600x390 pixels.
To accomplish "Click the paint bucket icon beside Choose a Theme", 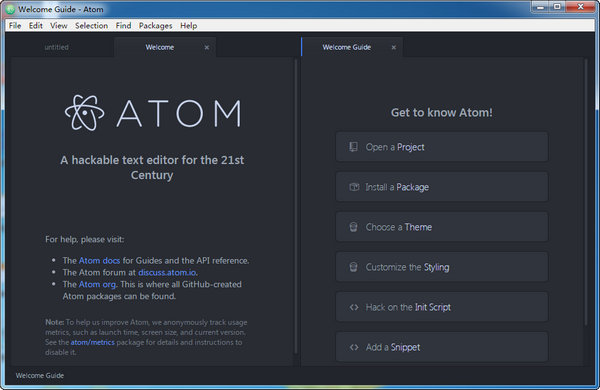I will coord(353,227).
